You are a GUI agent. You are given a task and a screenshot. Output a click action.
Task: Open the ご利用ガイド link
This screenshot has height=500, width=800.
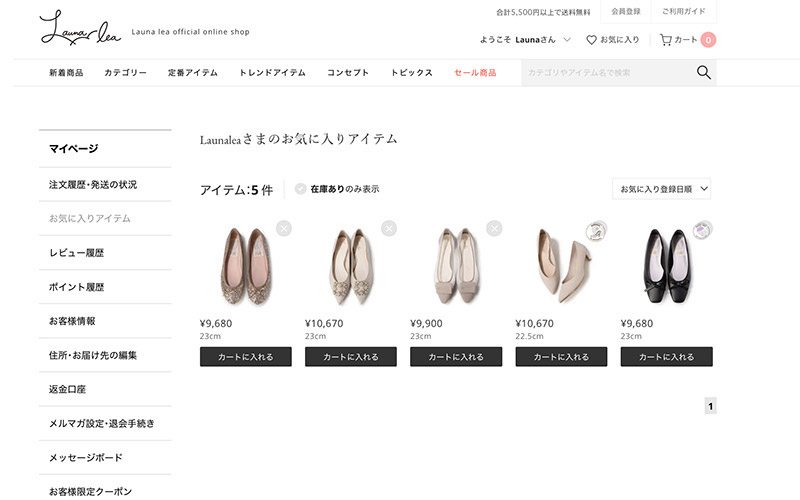(x=684, y=11)
